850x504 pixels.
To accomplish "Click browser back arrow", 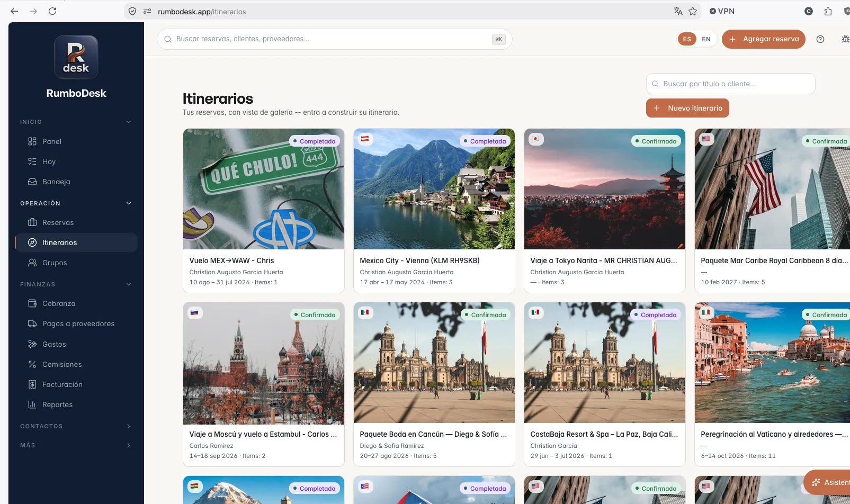I will click(14, 11).
